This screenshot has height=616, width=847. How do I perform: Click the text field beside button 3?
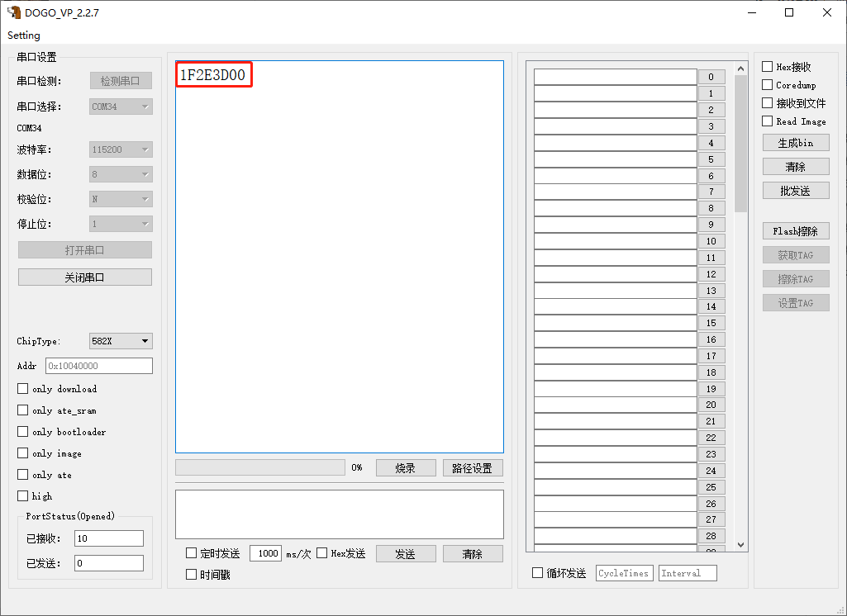616,126
